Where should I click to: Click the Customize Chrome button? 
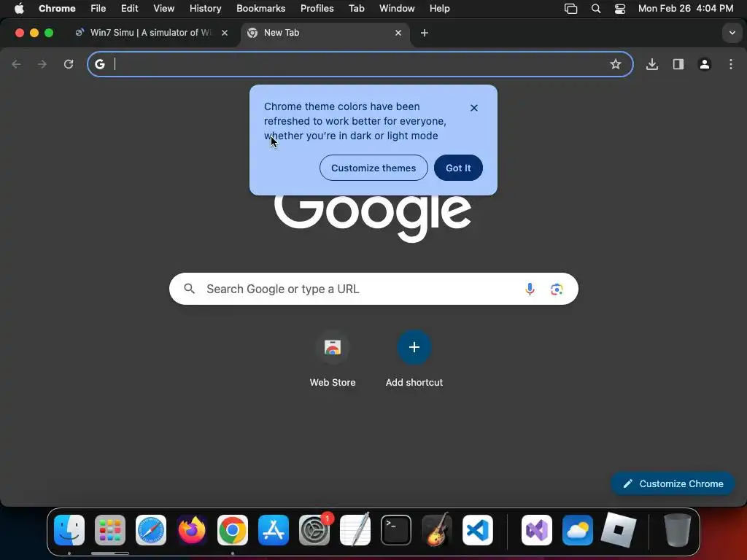pyautogui.click(x=672, y=484)
